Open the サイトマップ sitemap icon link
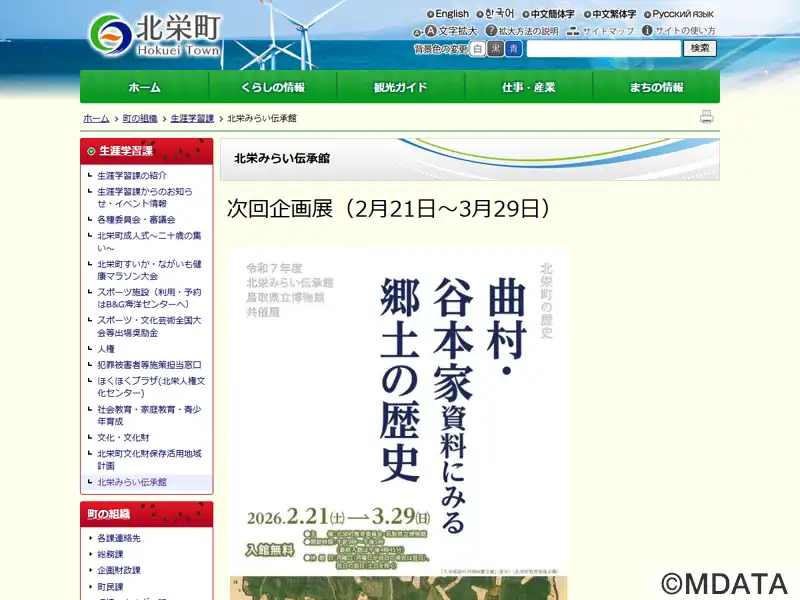Viewport: 800px width, 600px height. (x=600, y=31)
